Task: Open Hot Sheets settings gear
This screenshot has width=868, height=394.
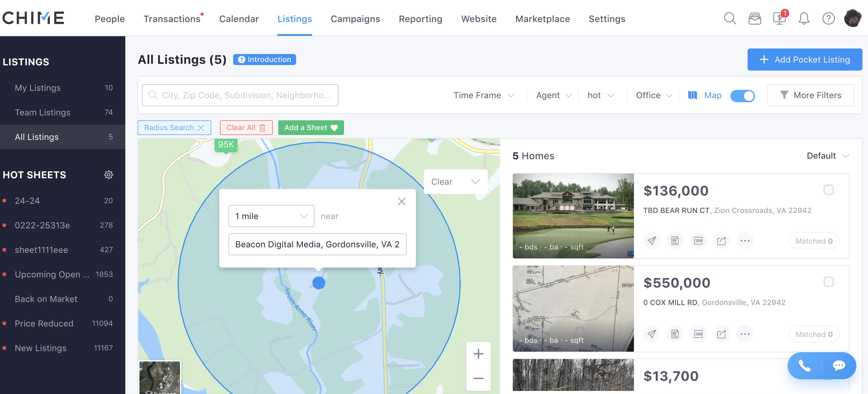Action: (108, 175)
